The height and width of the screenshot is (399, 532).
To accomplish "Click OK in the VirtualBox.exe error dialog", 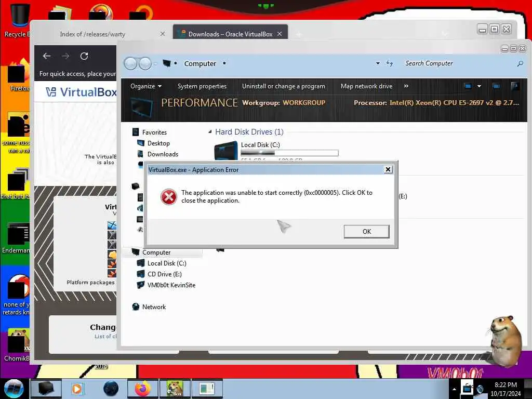I will point(366,231).
